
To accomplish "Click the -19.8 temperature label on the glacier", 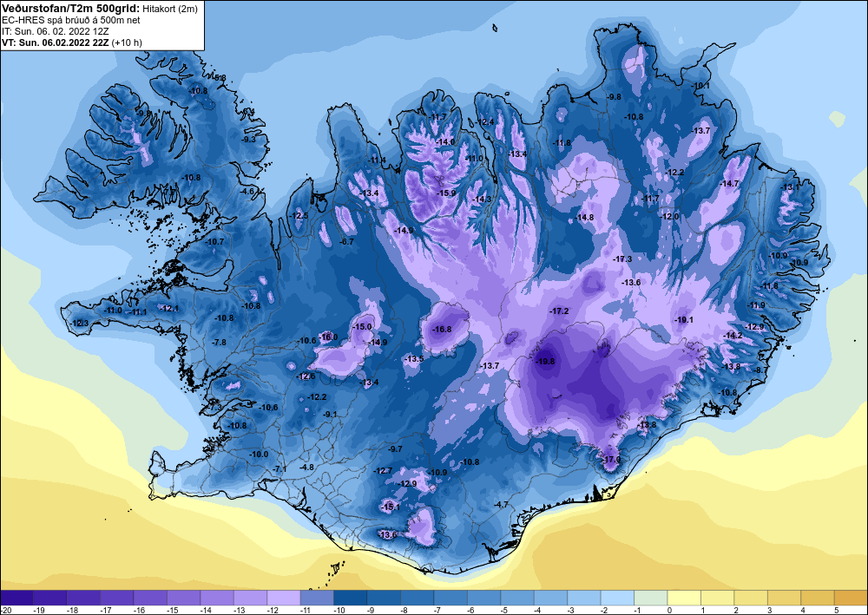I will 545,361.
